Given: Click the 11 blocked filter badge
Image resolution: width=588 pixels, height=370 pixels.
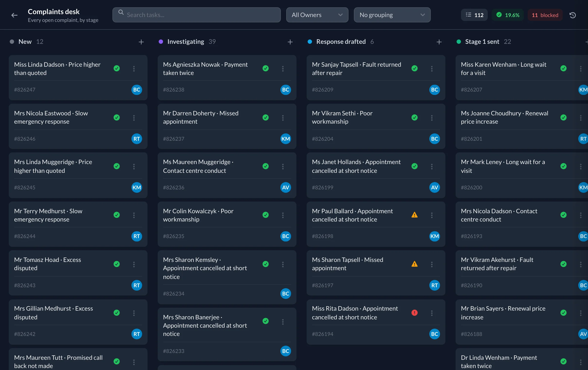Looking at the screenshot, I should pyautogui.click(x=545, y=15).
